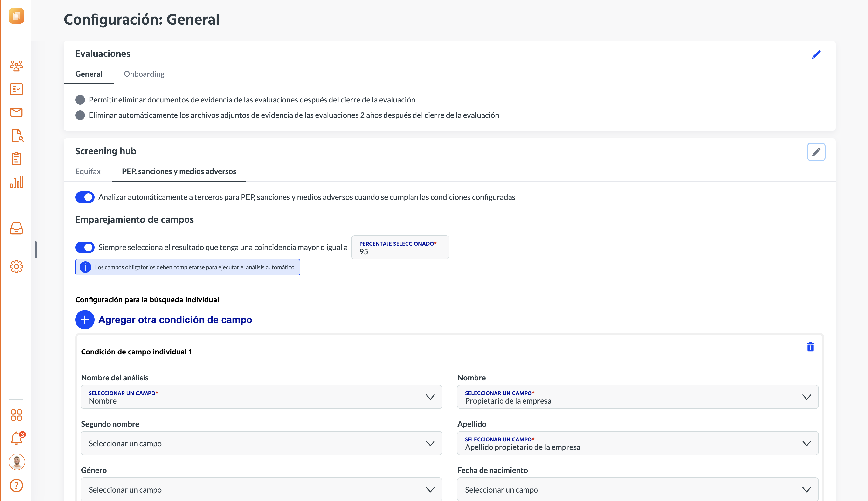The width and height of the screenshot is (868, 501).
Task: Delete condition using the trash icon
Action: click(x=811, y=347)
